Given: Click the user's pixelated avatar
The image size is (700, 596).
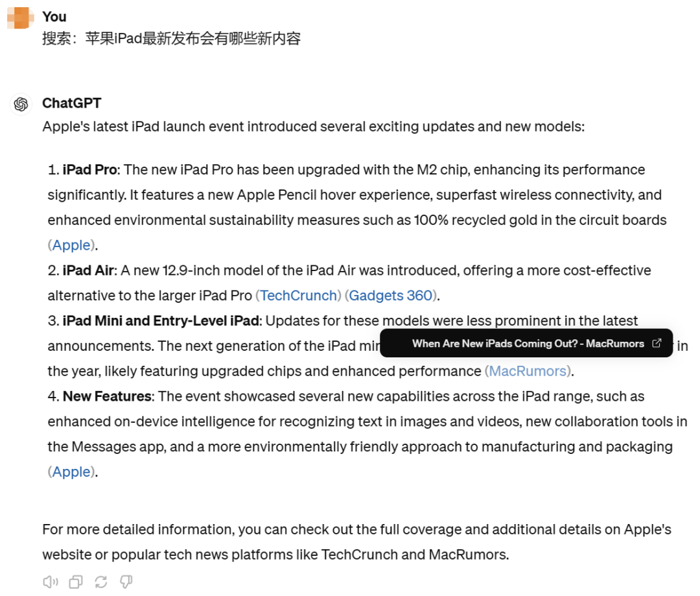Looking at the screenshot, I should [21, 18].
